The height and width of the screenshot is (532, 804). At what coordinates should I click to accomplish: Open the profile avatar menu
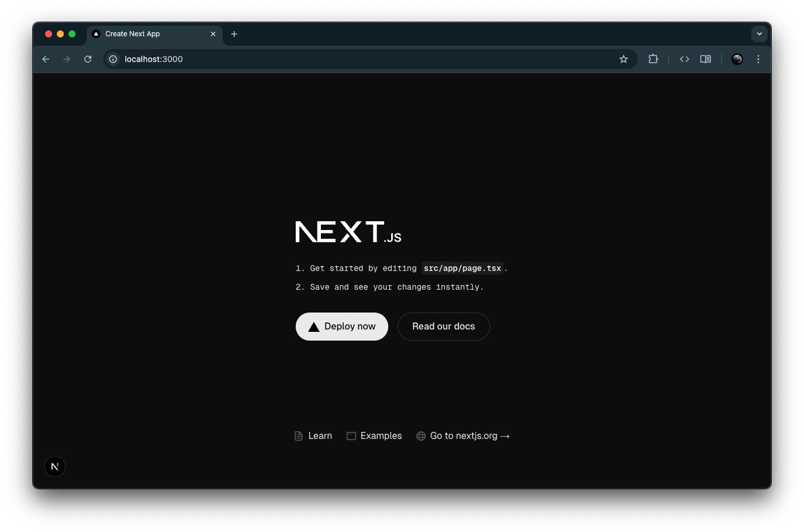coord(737,59)
